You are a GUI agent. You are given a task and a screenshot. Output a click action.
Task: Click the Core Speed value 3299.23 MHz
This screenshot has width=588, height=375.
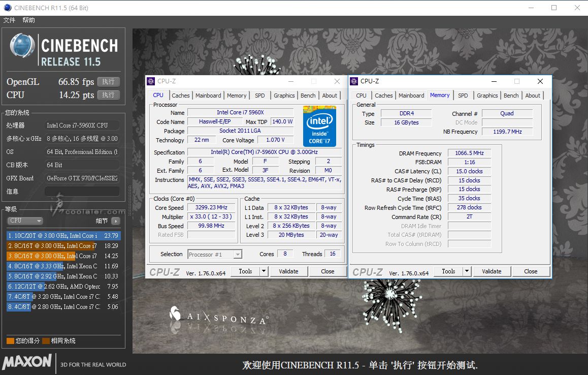tap(212, 208)
